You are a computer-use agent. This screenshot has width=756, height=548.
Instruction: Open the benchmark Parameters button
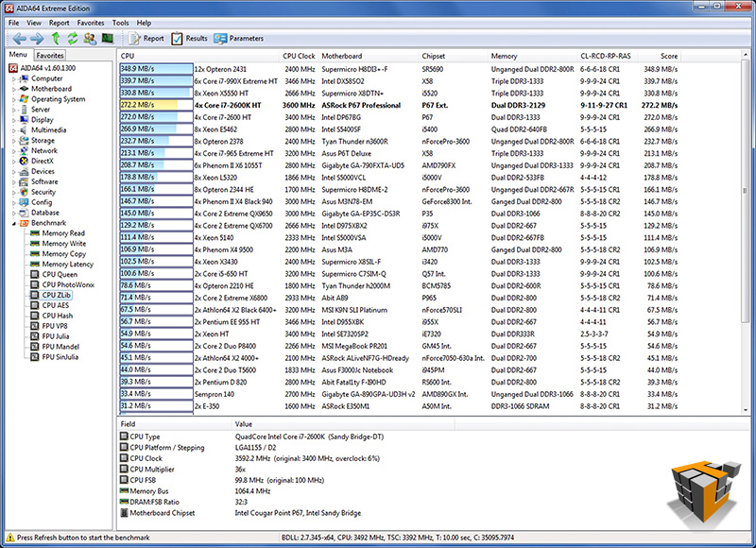pyautogui.click(x=239, y=39)
